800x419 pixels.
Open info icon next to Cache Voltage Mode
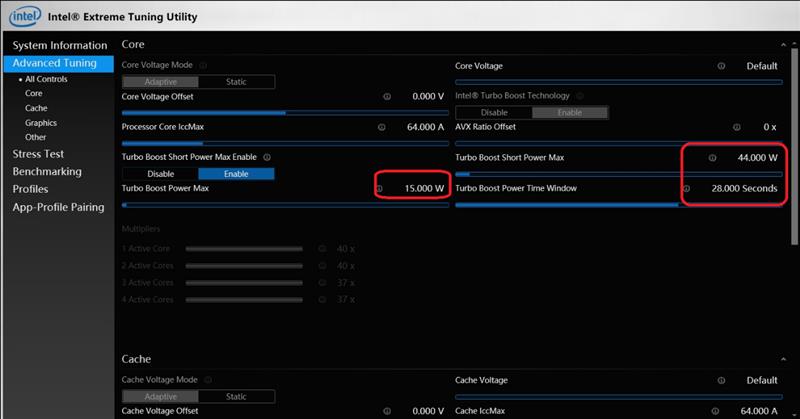(x=208, y=380)
